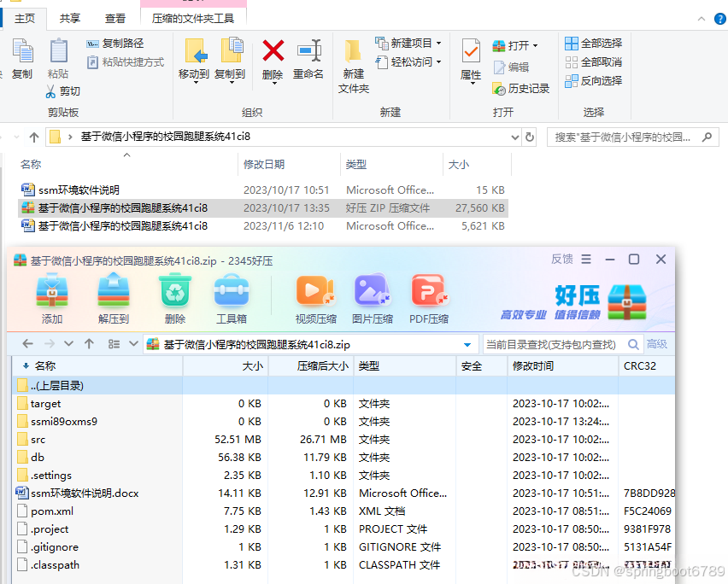
Task: Open the 好压 hamburger menu
Action: click(586, 260)
